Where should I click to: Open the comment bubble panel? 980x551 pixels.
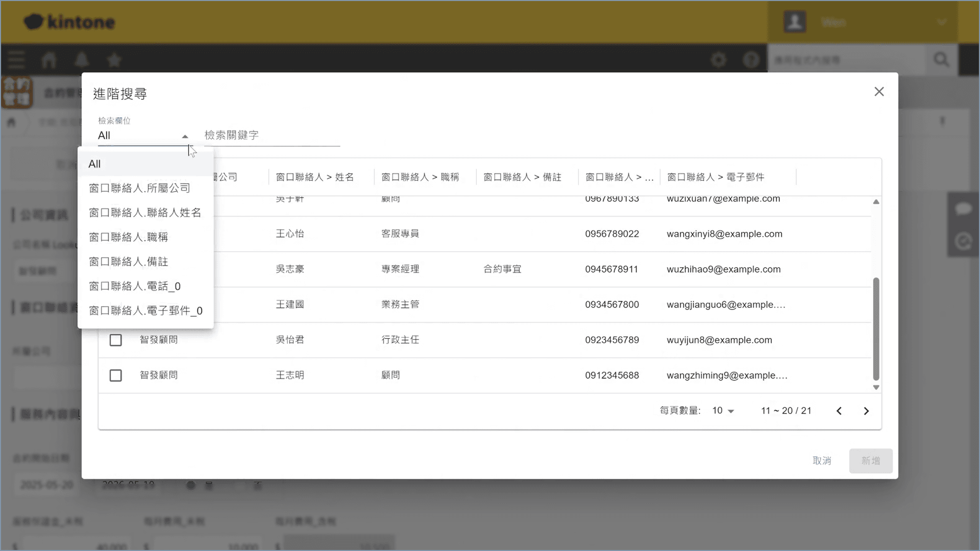[964, 208]
